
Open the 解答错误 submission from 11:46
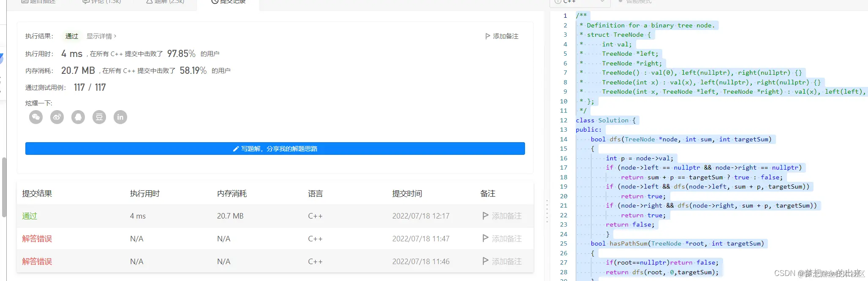click(x=37, y=262)
